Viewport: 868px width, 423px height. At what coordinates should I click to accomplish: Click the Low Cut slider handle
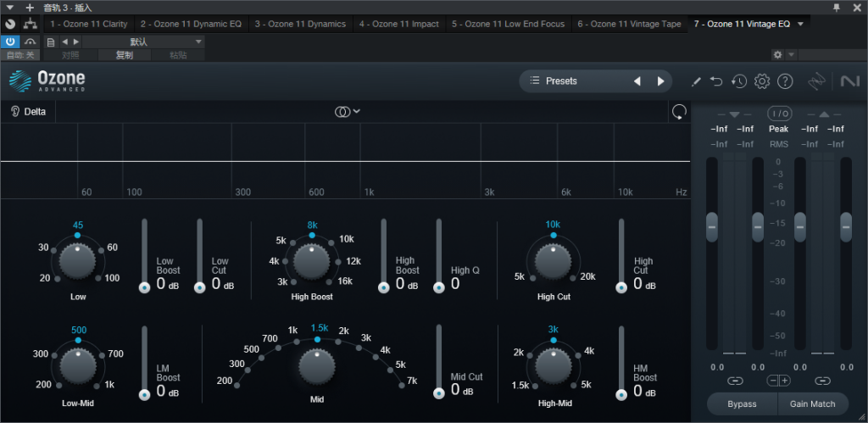click(x=200, y=288)
